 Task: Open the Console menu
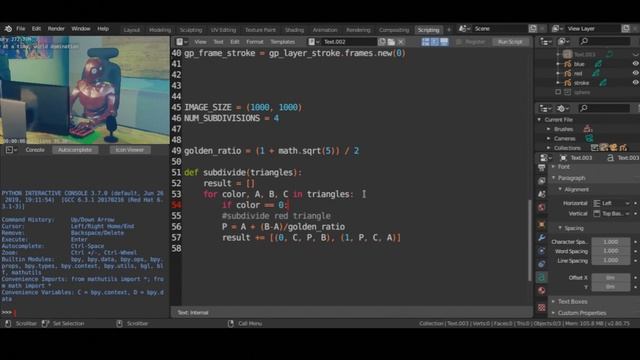pyautogui.click(x=35, y=150)
